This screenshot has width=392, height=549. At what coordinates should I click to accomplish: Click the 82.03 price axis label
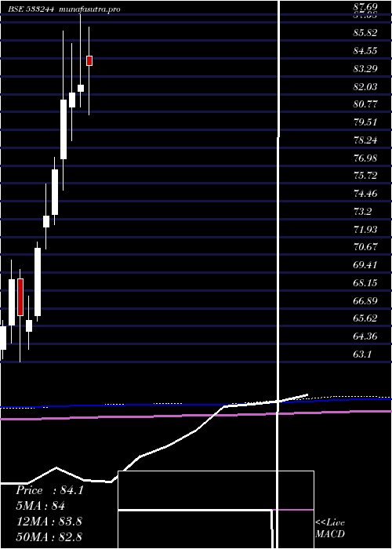(x=365, y=86)
